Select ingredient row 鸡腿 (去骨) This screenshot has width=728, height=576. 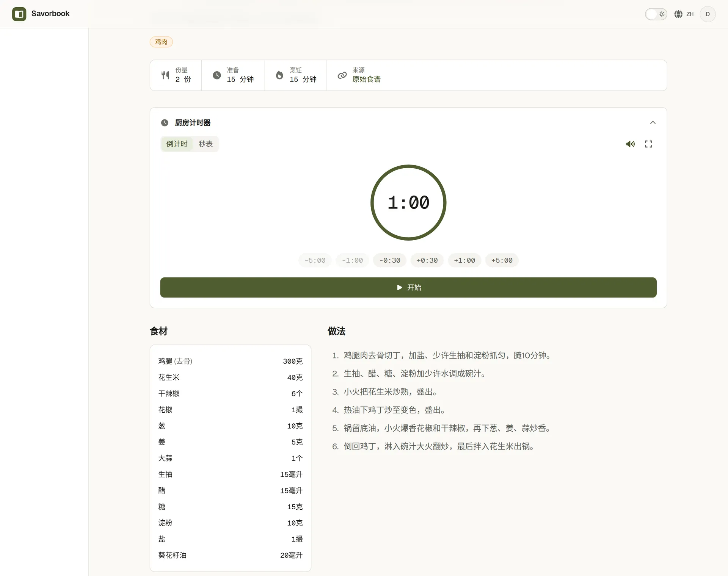click(x=231, y=361)
